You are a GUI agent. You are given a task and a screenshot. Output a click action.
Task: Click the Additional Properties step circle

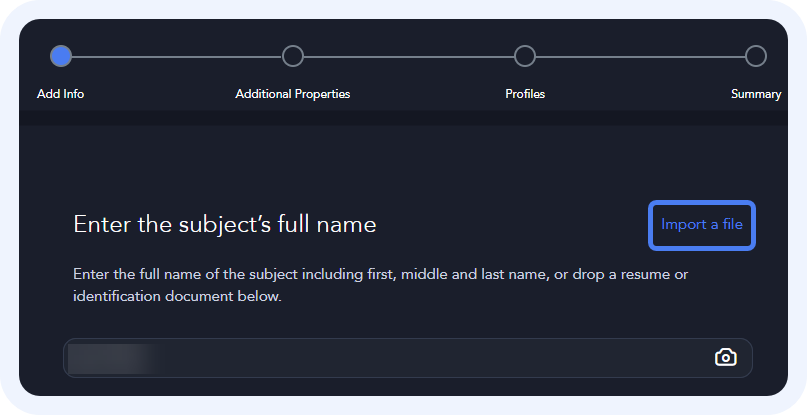coord(293,56)
